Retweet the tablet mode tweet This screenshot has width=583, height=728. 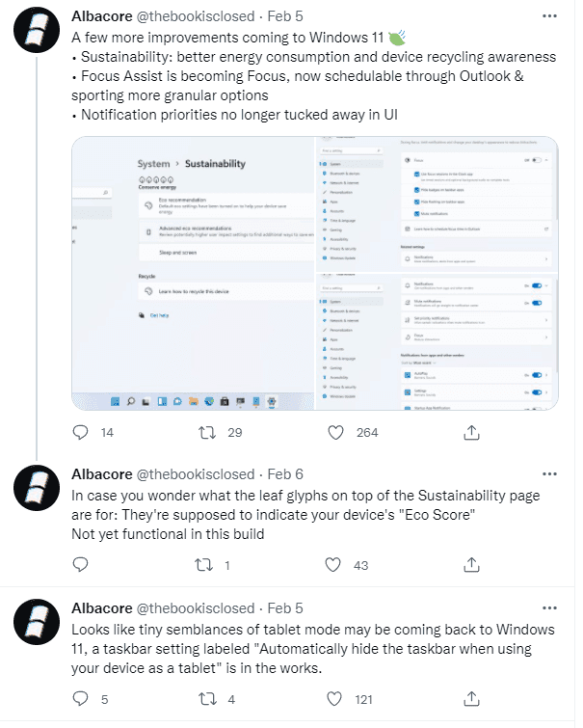coord(207,699)
